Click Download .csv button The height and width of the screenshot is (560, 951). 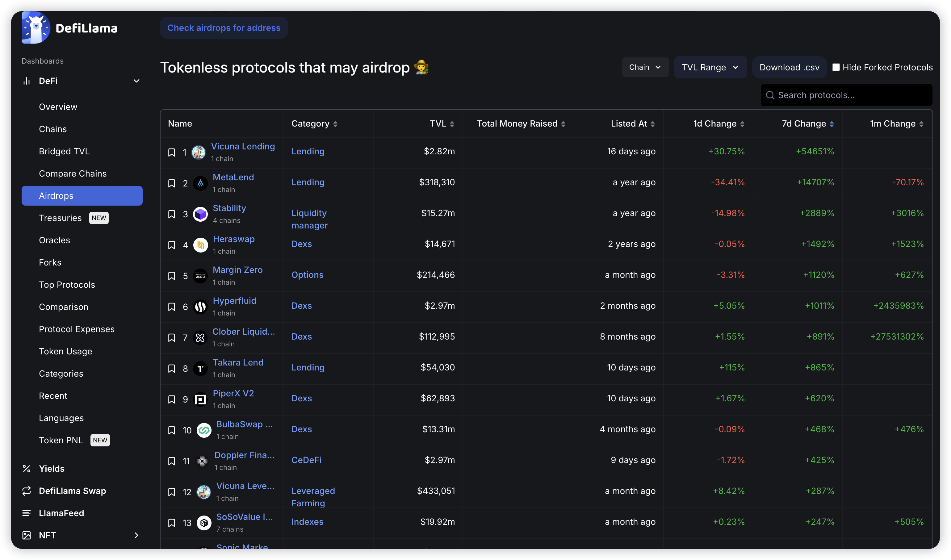click(789, 68)
